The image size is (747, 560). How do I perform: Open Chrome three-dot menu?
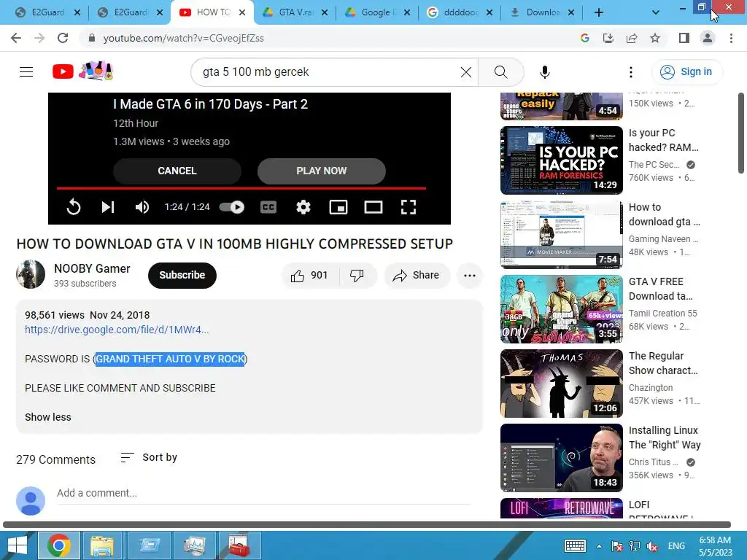[x=731, y=38]
